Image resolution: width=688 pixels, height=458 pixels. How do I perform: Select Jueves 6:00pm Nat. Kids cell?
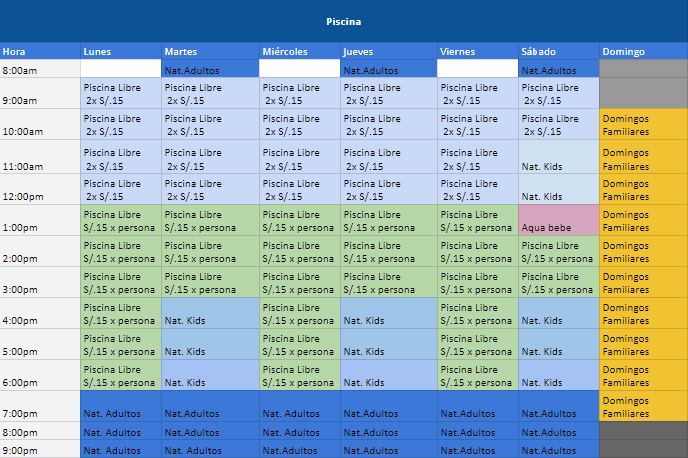coord(389,375)
